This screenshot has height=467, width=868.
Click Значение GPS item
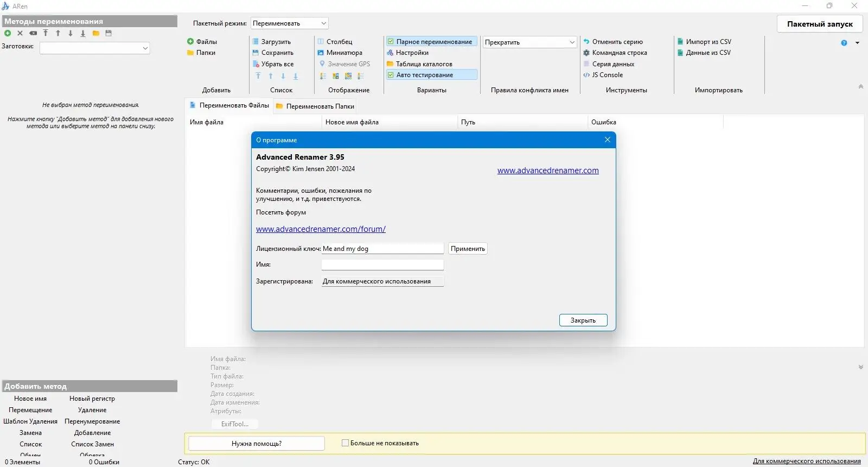[344, 64]
